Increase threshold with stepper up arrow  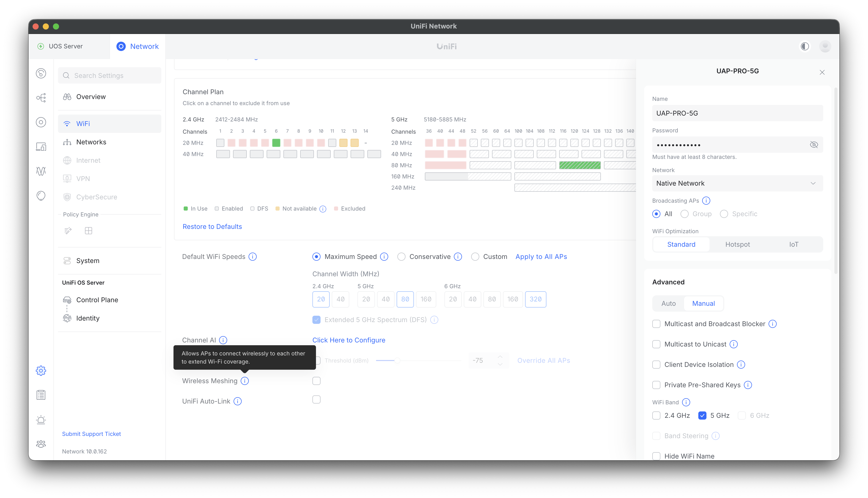[x=500, y=357]
